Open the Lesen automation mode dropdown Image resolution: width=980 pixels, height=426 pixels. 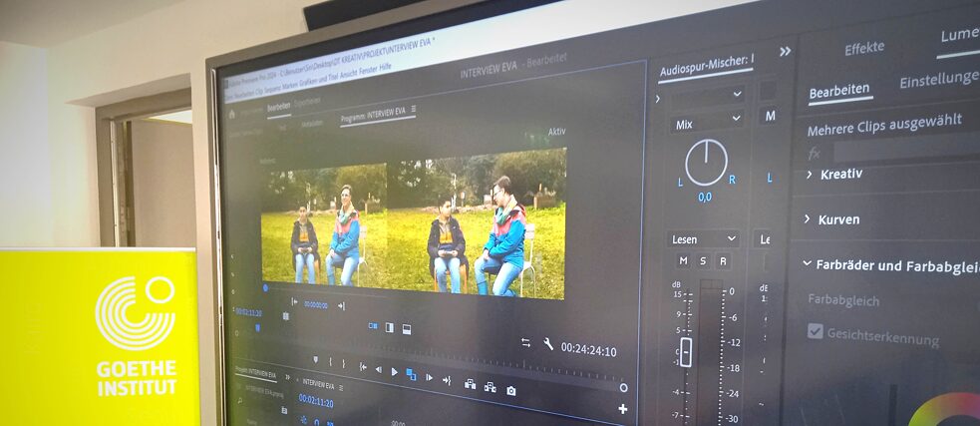(x=703, y=239)
